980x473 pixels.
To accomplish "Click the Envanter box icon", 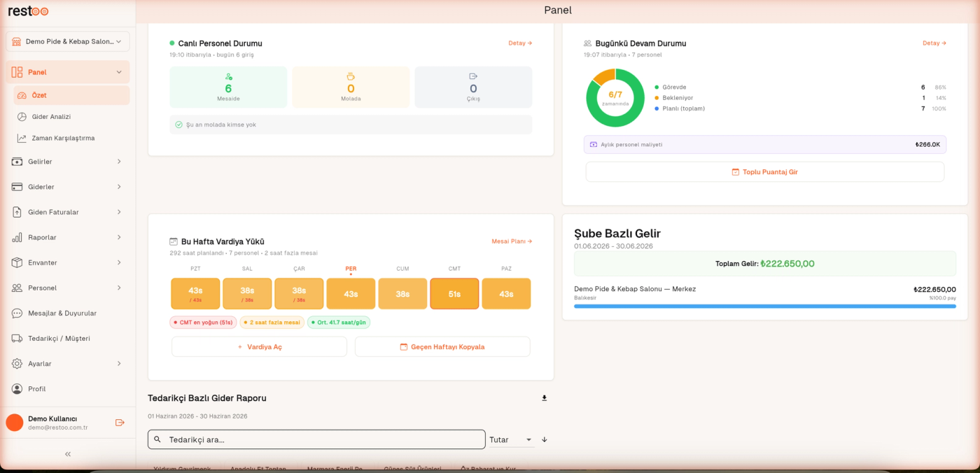I will tap(17, 263).
